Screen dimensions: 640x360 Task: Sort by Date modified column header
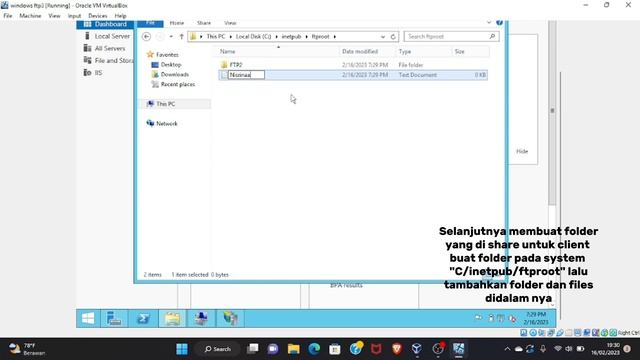pos(360,51)
